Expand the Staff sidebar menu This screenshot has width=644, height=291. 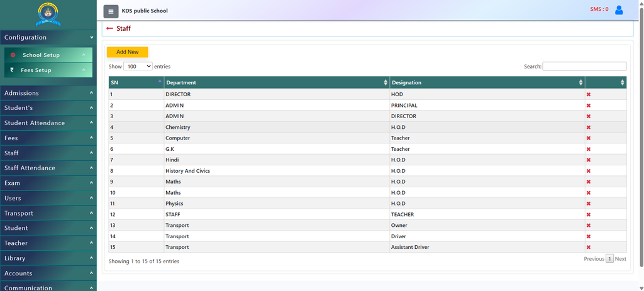point(48,153)
